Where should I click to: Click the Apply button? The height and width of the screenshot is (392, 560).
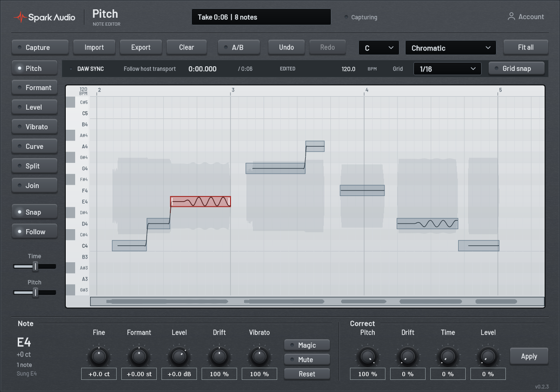[529, 356]
